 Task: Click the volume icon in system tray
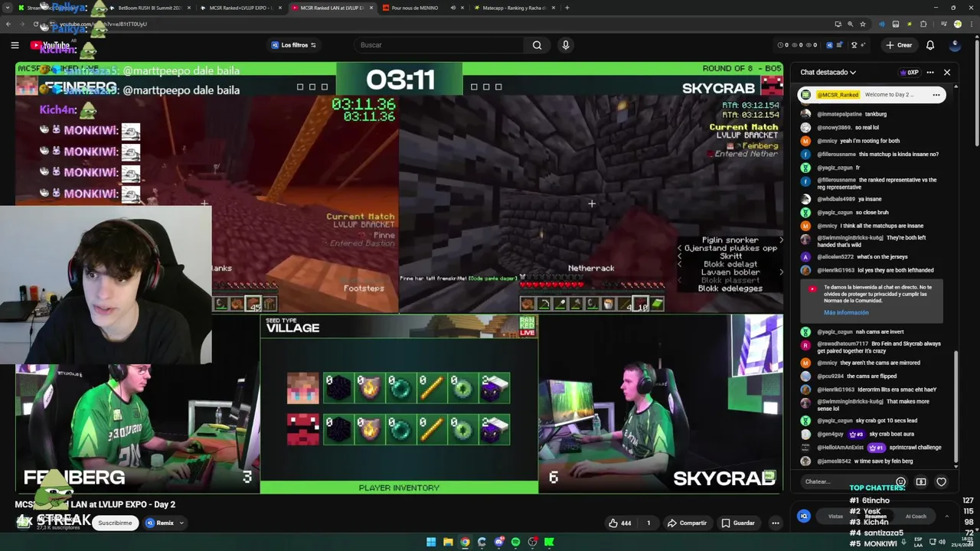click(x=942, y=542)
